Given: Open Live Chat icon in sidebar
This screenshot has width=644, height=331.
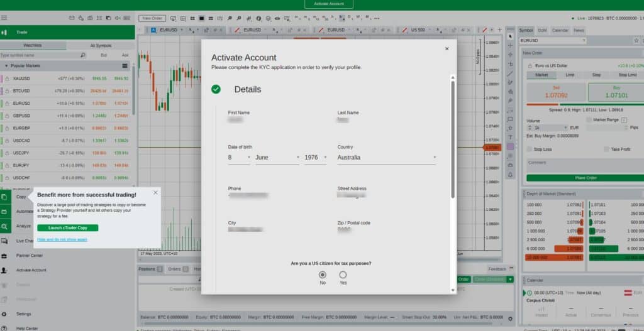Looking at the screenshot, I should pyautogui.click(x=4, y=241).
